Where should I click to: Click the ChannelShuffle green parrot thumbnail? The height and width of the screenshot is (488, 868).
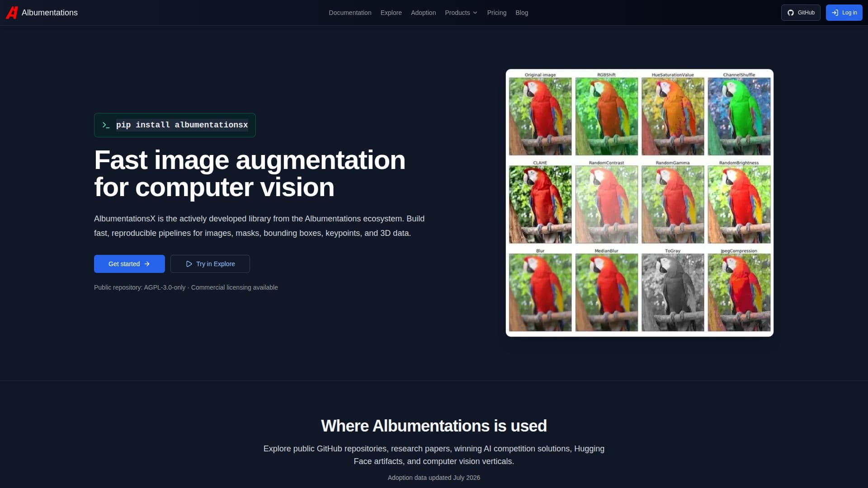coord(739,117)
